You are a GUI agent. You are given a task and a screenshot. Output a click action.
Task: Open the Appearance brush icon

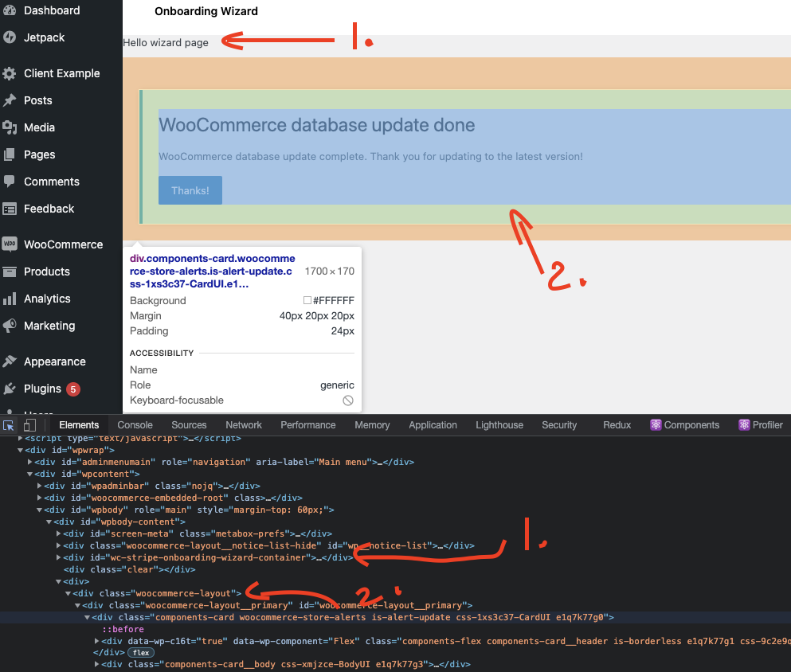click(x=10, y=361)
